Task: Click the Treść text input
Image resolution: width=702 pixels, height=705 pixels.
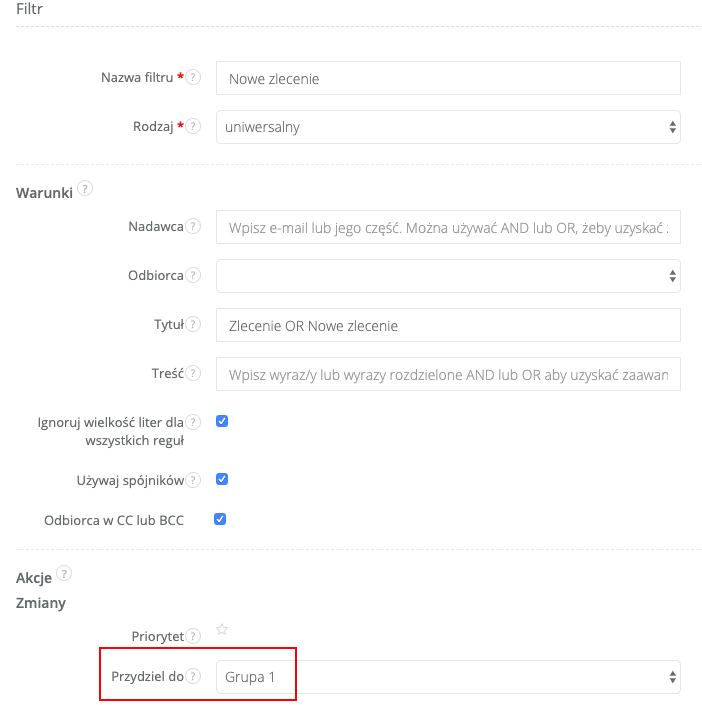Action: coord(448,374)
